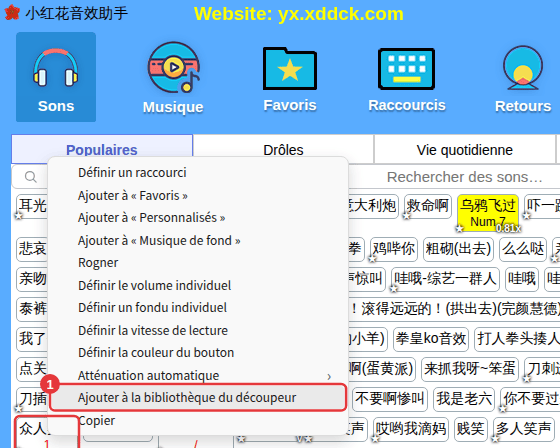The image size is (560, 448).
Task: Expand the Atténuation automatique submenu
Action: 198,375
